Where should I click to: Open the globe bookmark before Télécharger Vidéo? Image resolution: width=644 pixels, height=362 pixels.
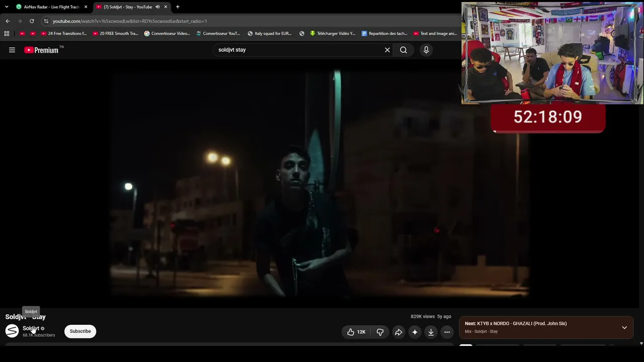coord(302,34)
